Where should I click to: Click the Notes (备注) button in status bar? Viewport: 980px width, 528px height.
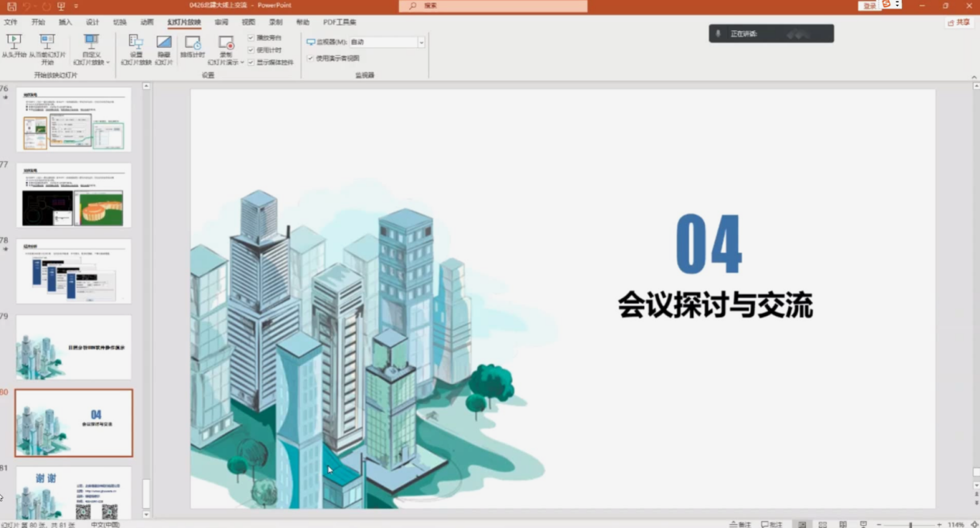point(740,524)
